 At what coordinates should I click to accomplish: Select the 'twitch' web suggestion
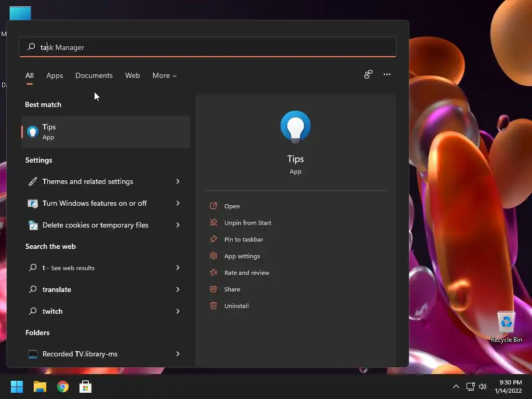click(x=106, y=311)
